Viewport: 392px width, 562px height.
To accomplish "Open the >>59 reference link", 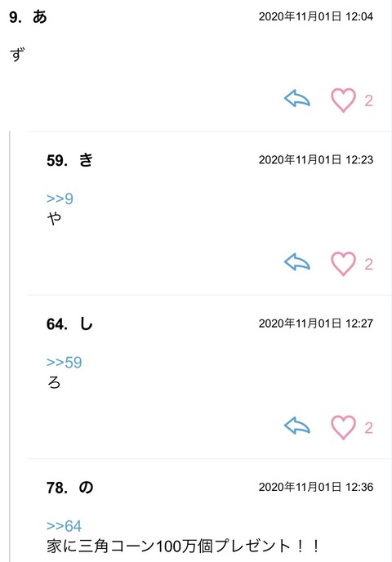I will 65,363.
